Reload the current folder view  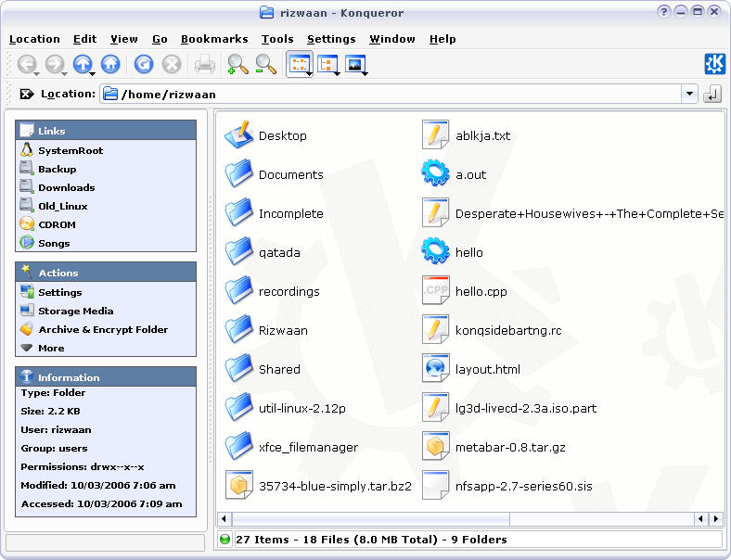coord(144,64)
